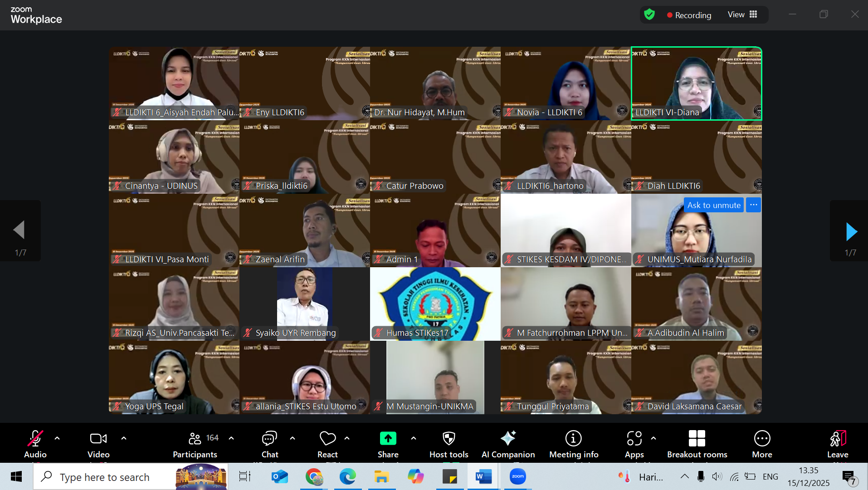Launch AI Companion sparkle icon
This screenshot has height=490, width=868.
point(508,439)
